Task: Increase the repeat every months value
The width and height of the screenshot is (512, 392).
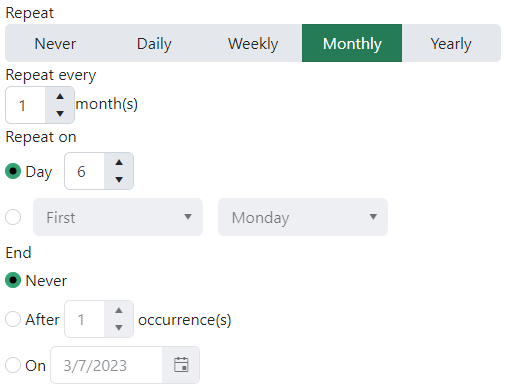Action: click(x=60, y=97)
